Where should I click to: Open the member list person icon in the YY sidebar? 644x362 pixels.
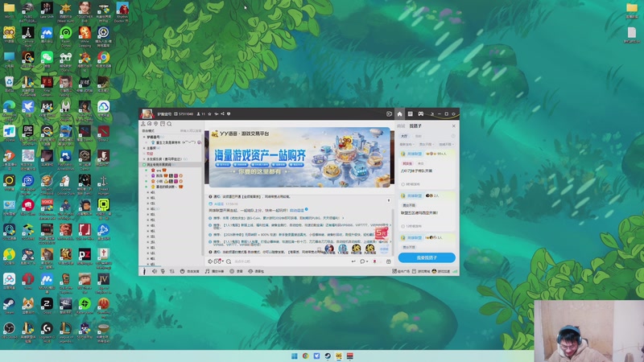click(143, 124)
